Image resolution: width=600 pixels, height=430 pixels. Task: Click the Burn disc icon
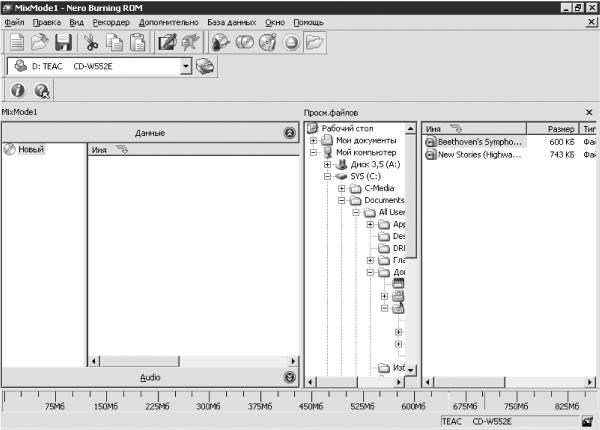220,42
